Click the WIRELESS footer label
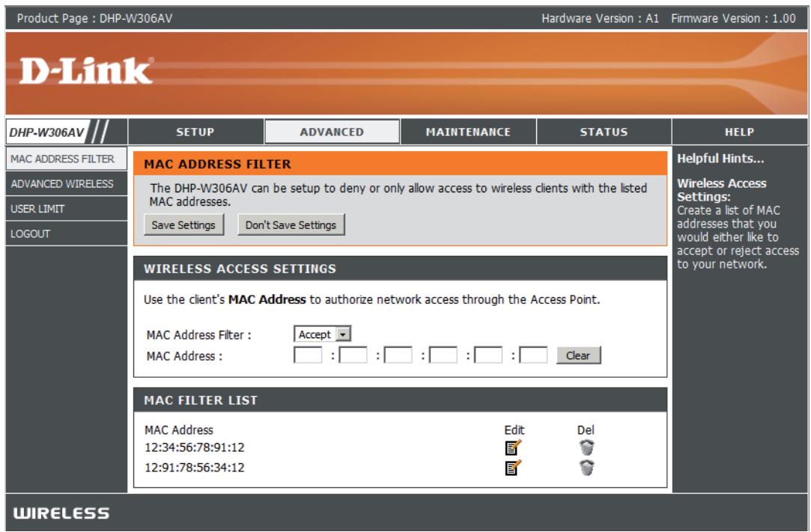 coord(61,513)
